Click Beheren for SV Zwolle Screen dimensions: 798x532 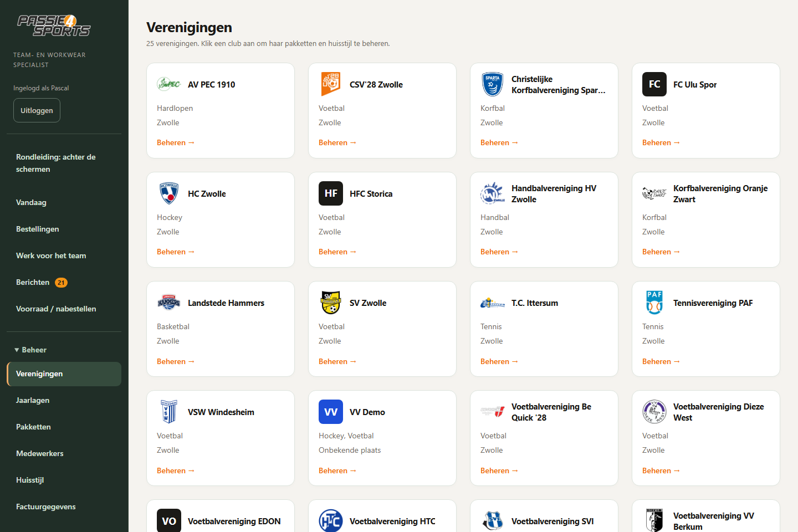coord(337,361)
